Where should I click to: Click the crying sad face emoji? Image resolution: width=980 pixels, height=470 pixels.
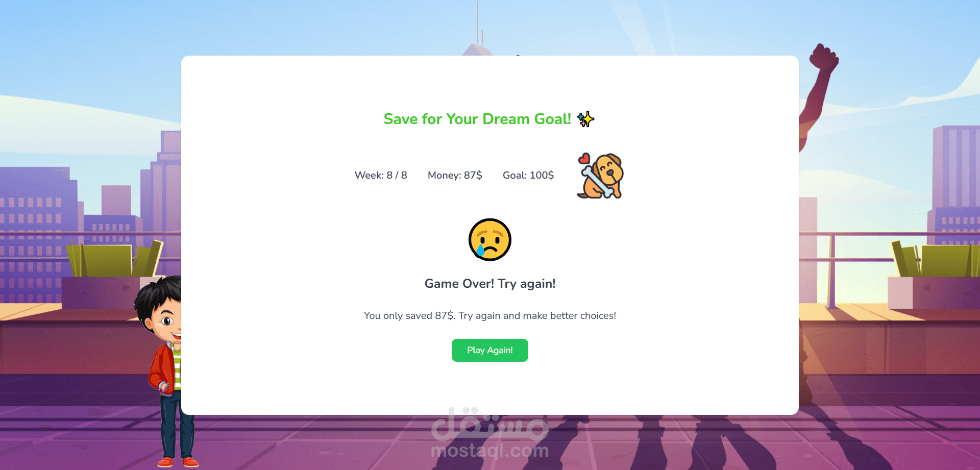pos(490,240)
